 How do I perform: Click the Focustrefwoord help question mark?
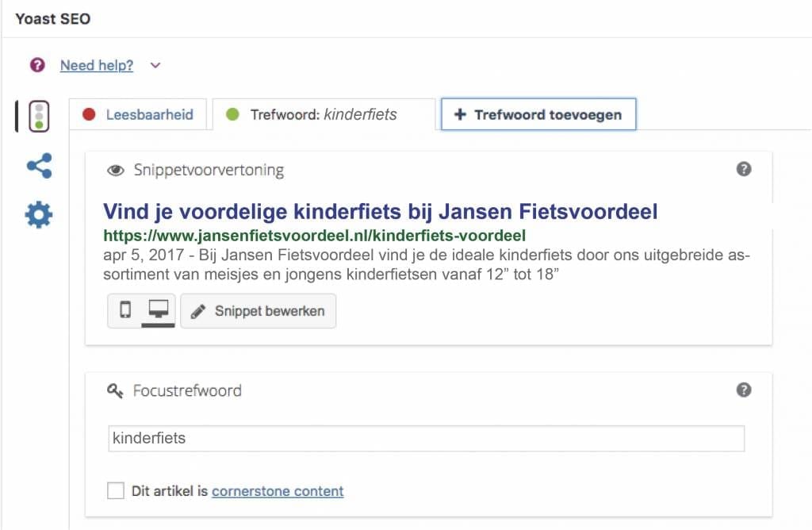point(743,390)
